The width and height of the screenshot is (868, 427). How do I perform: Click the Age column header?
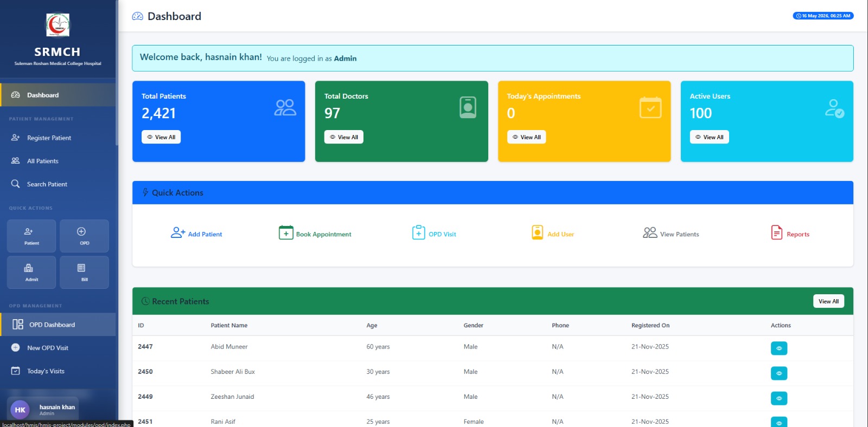tap(372, 326)
